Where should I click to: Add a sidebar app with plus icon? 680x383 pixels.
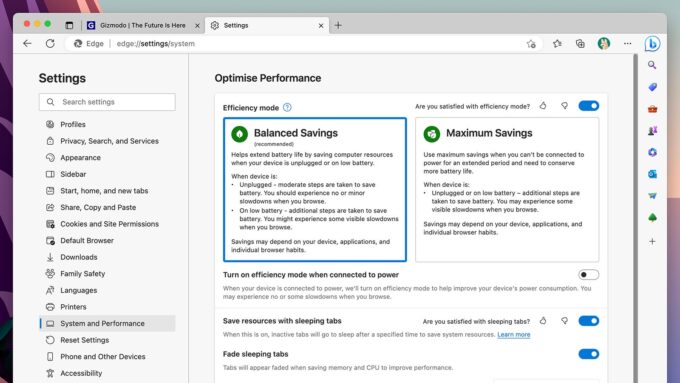click(652, 241)
